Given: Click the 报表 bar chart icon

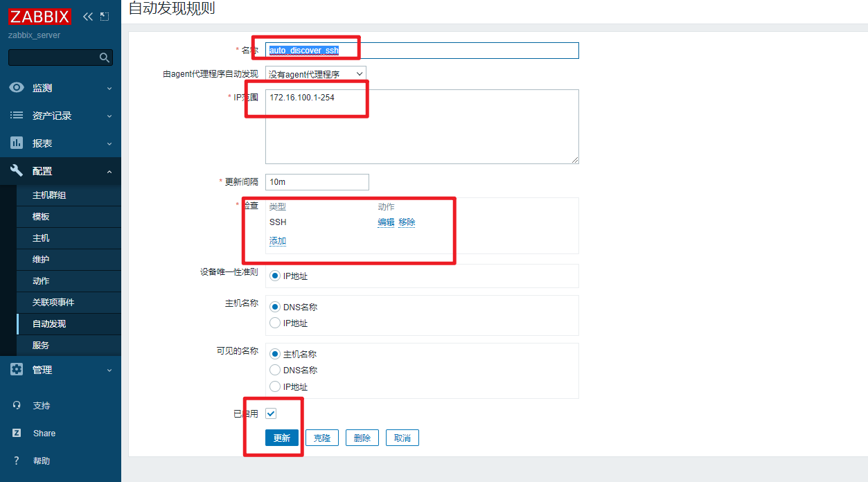Looking at the screenshot, I should coord(17,143).
